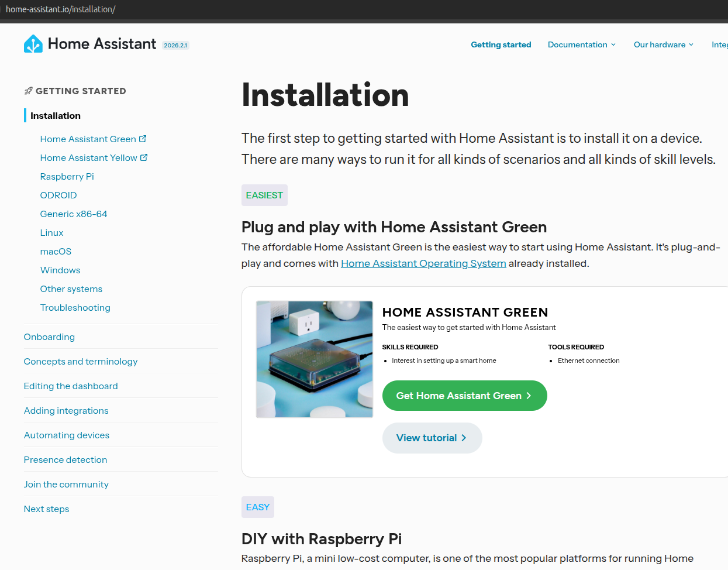Click the Home Assistant site title

(x=102, y=44)
